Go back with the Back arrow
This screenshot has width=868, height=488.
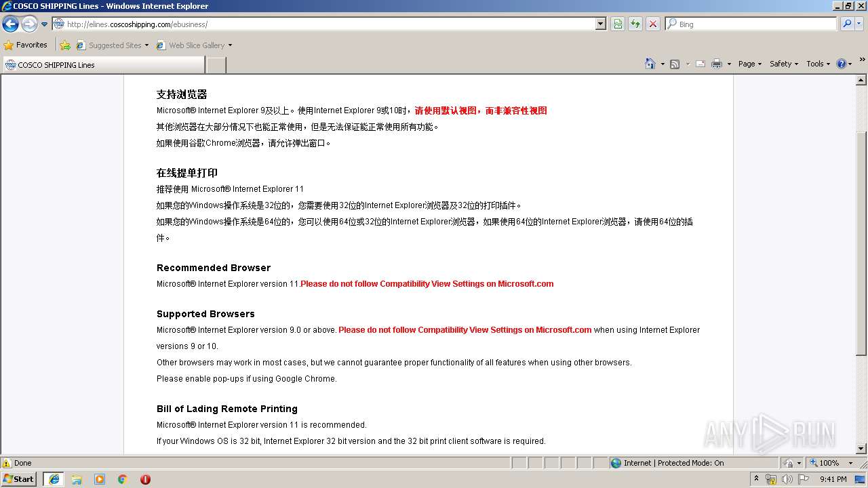10,24
